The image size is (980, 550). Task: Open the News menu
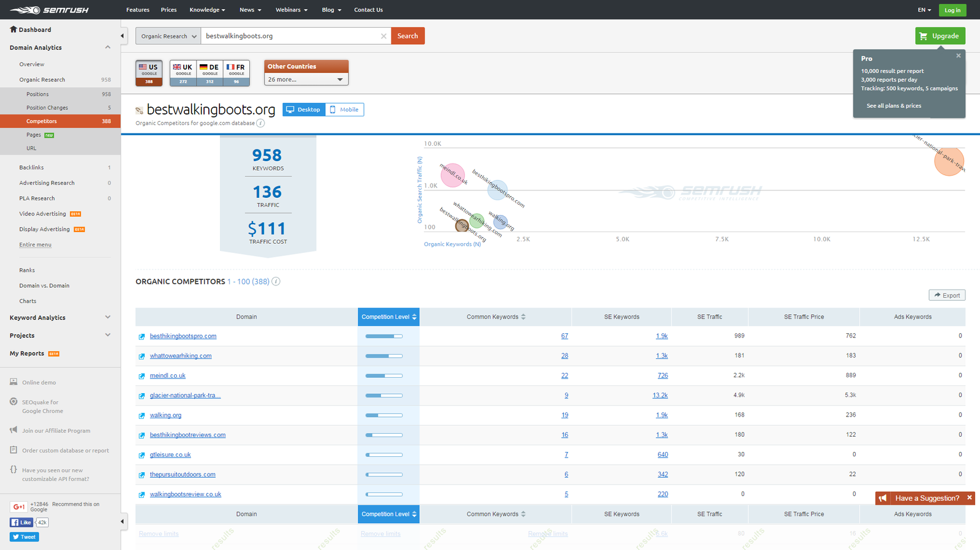click(x=250, y=10)
